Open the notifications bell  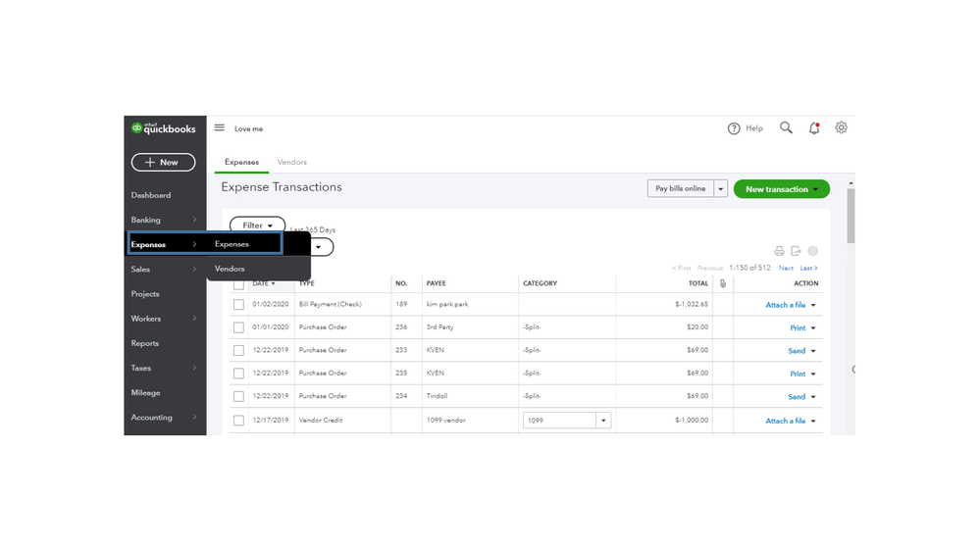coord(814,128)
